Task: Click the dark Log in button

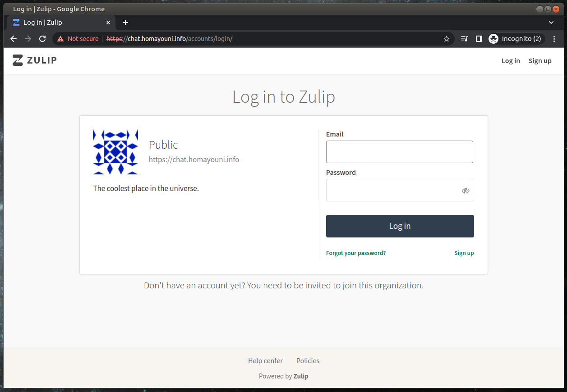Action: [400, 226]
